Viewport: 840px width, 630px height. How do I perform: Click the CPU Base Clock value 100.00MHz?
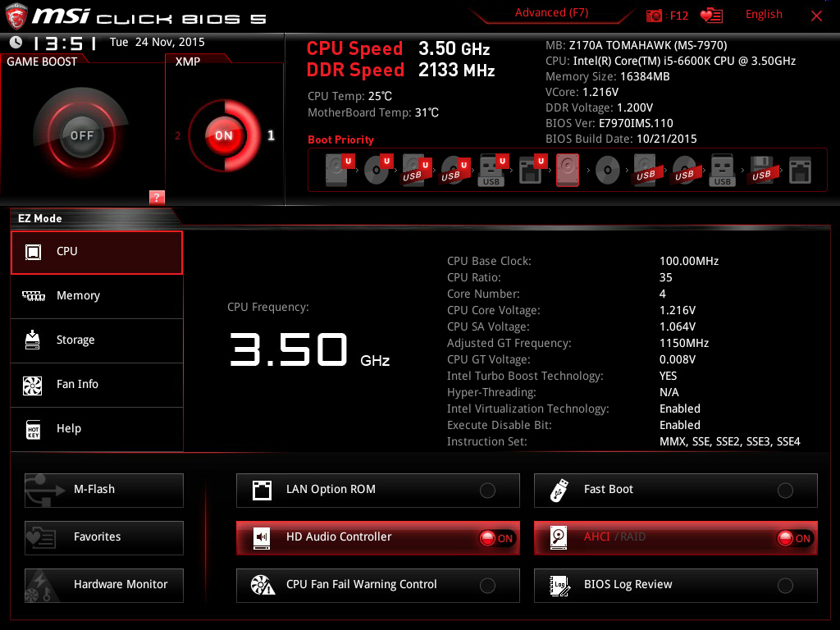689,261
